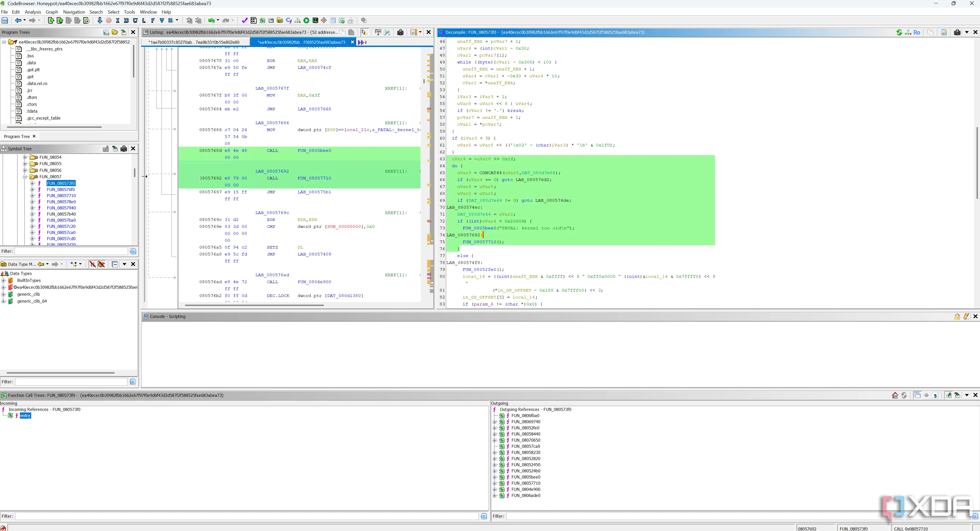Click the green Undo arrow
The height and width of the screenshot is (531, 980).
click(x=211, y=20)
